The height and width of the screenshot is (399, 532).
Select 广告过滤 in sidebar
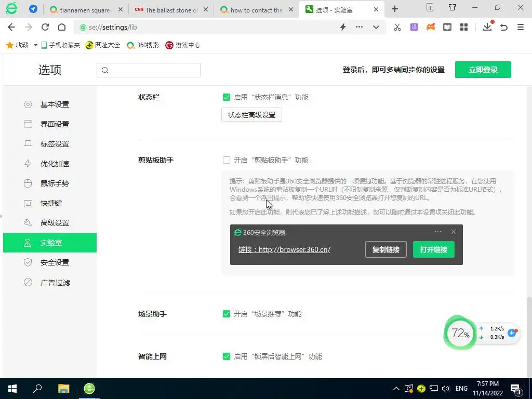pyautogui.click(x=50, y=282)
